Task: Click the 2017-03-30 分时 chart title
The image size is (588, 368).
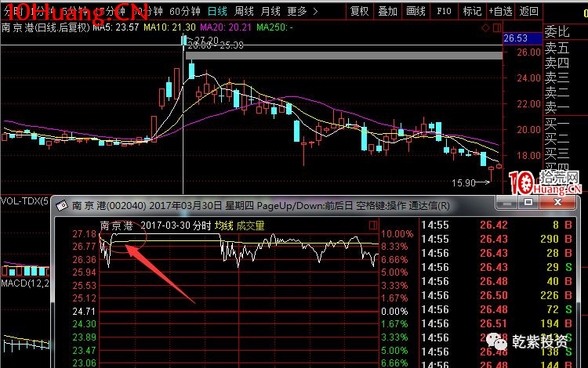Action: point(176,225)
